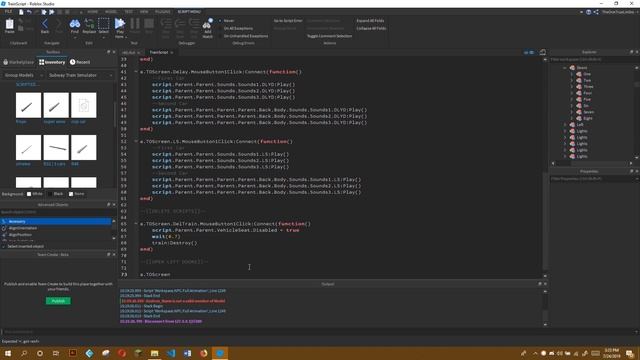This screenshot has width=640, height=360.
Task: Click Toggle Comment Selection
Action: pyautogui.click(x=329, y=36)
